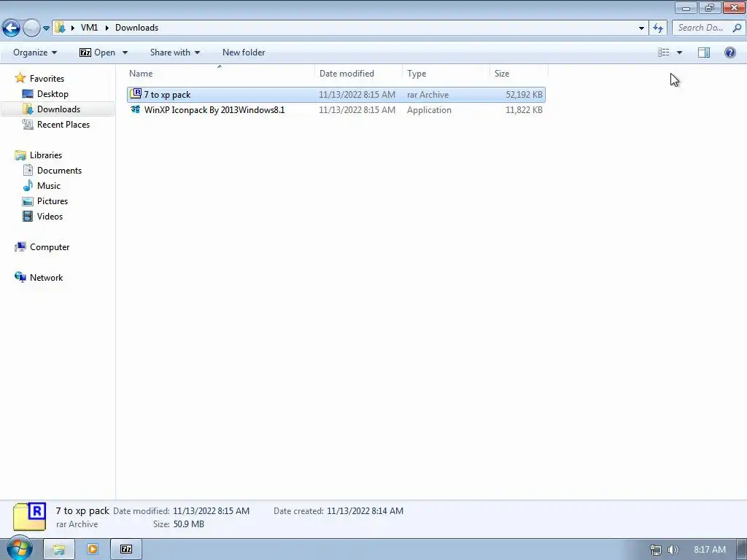Select Favorites in navigation pane
The height and width of the screenshot is (560, 747).
(x=47, y=79)
